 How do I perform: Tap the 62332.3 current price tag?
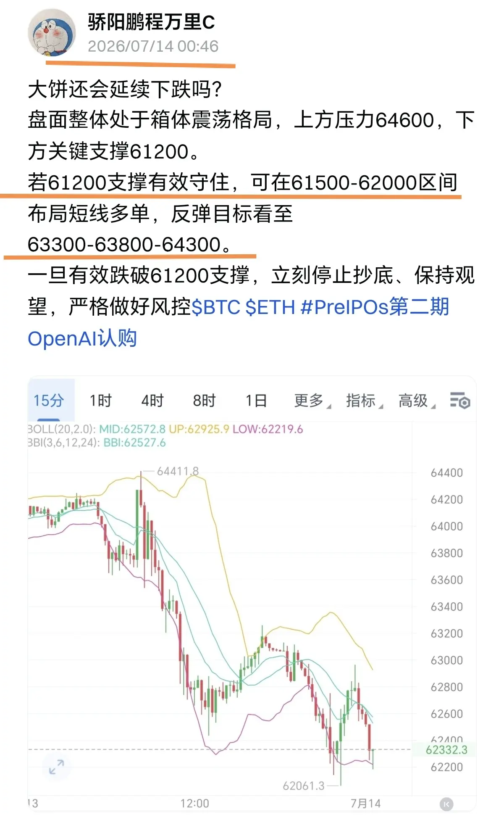tap(446, 750)
